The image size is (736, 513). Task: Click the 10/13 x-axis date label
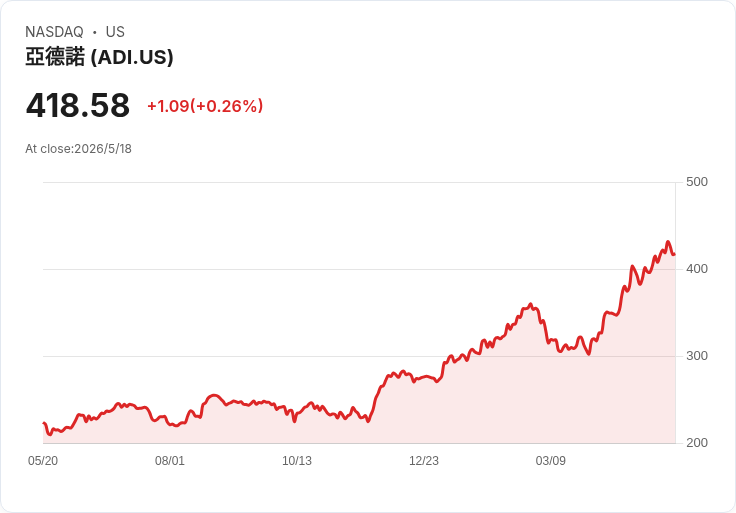pos(297,460)
